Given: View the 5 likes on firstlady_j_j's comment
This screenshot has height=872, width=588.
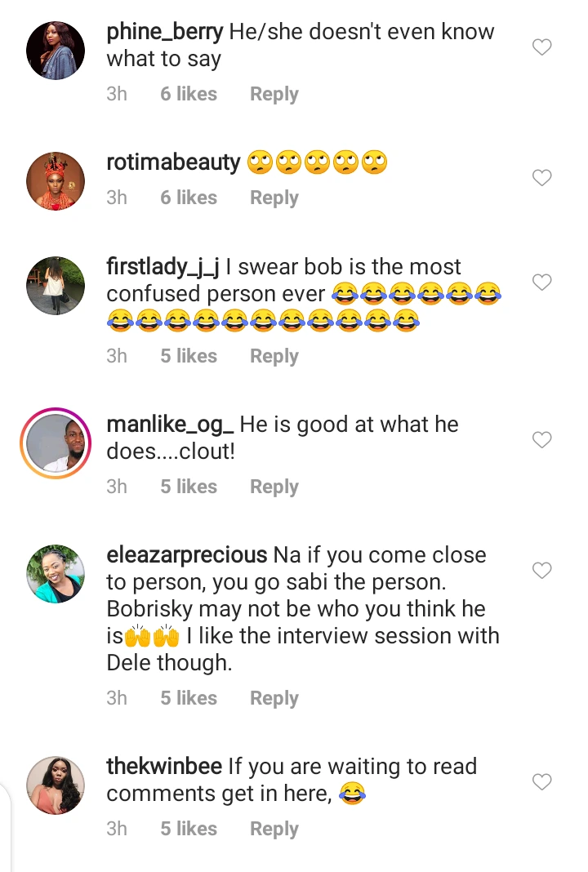Looking at the screenshot, I should [189, 356].
